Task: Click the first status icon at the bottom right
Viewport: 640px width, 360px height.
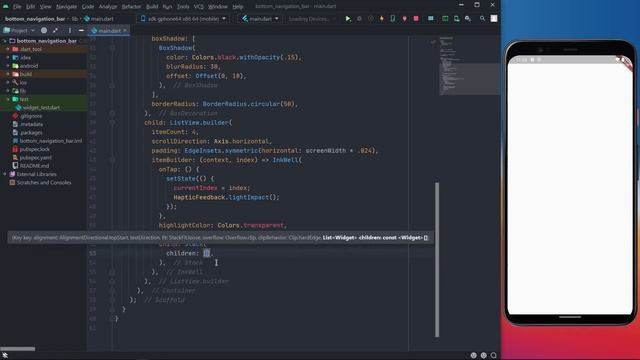Action: click(x=473, y=355)
